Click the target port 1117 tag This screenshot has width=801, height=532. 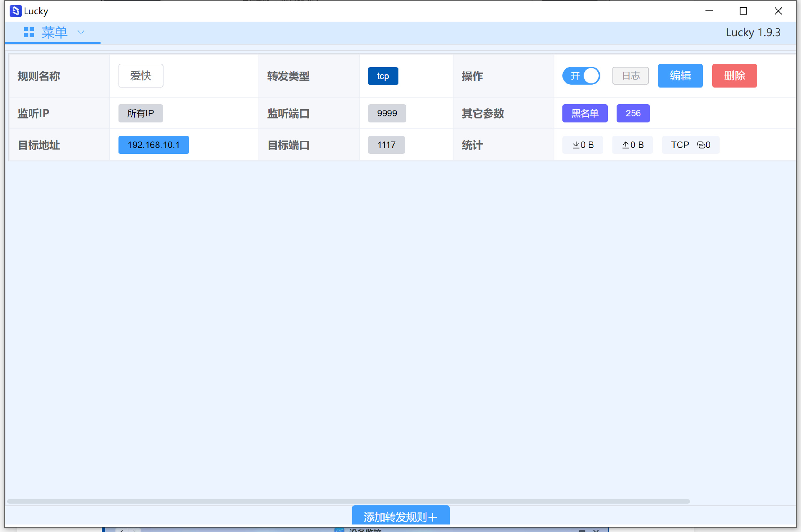point(386,145)
